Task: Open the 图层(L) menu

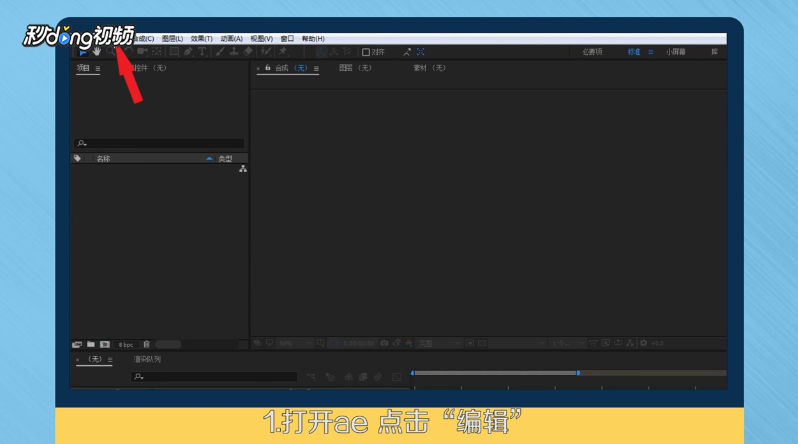Action: tap(172, 39)
